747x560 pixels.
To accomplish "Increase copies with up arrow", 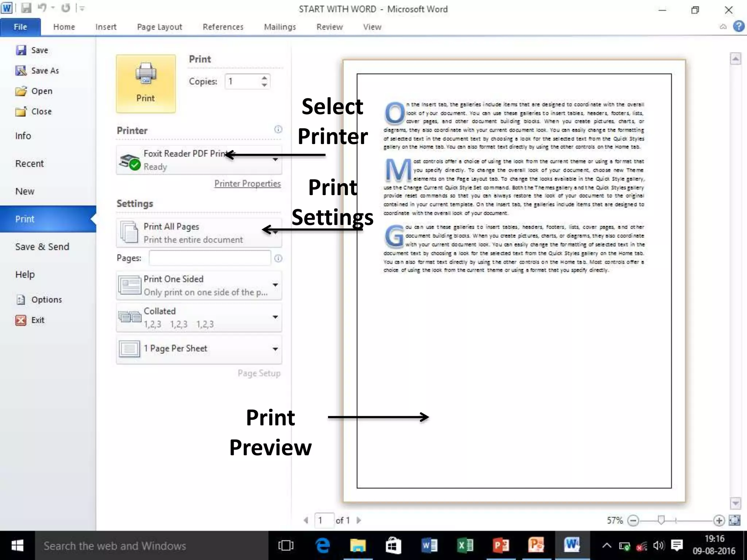I will (x=264, y=77).
